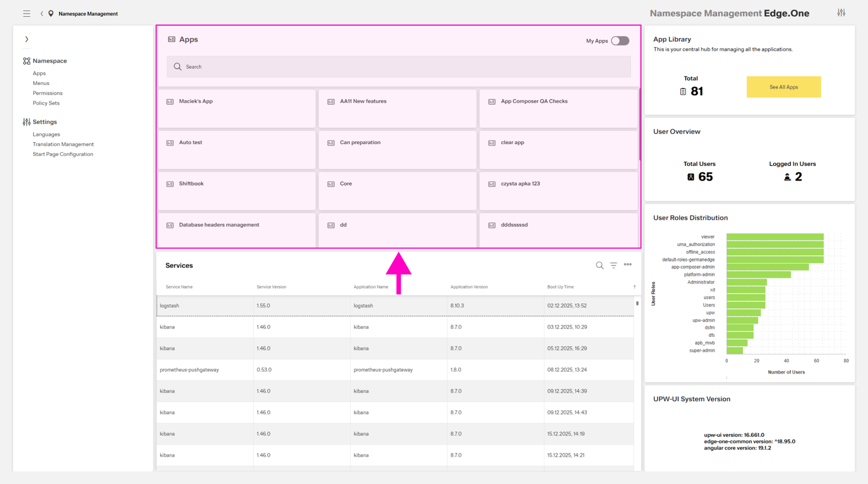
Task: Open the Core app tile
Action: tap(397, 190)
